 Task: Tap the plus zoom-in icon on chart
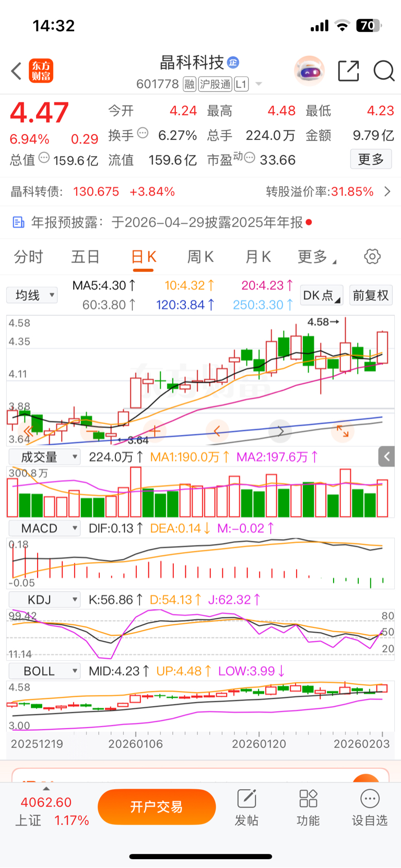(x=155, y=431)
